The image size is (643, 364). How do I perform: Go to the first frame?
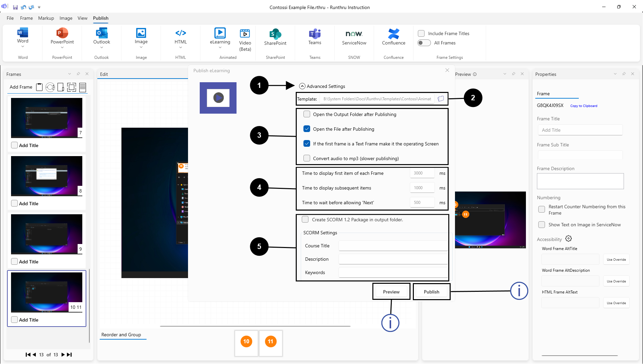pyautogui.click(x=28, y=355)
